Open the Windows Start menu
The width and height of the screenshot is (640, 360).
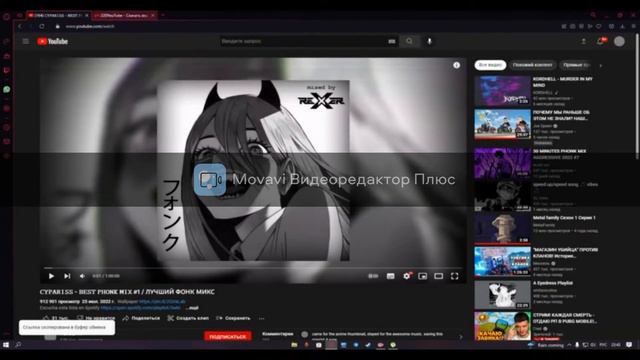6,345
